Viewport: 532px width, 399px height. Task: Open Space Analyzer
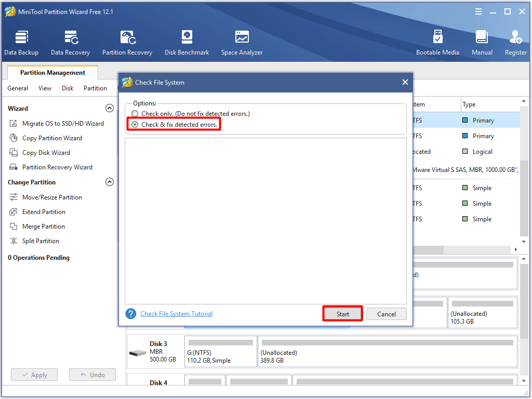242,43
